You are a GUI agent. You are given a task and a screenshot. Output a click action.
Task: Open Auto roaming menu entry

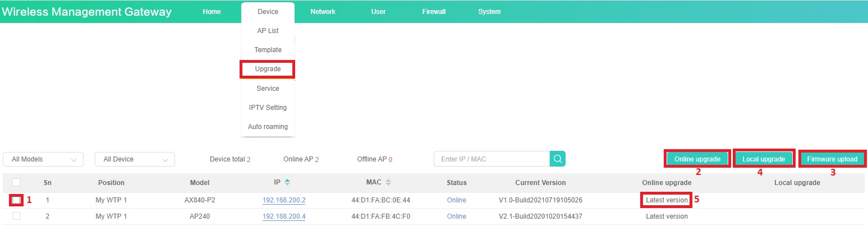268,127
